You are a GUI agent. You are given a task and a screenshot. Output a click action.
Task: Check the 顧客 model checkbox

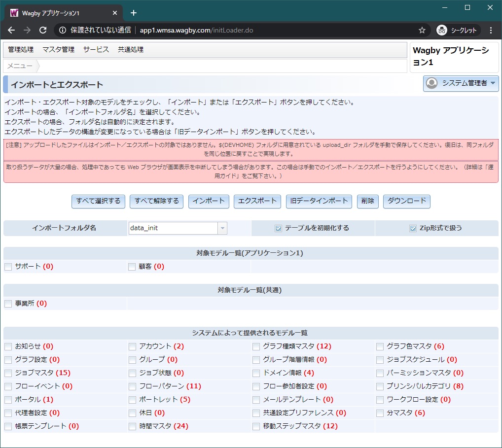coord(132,267)
